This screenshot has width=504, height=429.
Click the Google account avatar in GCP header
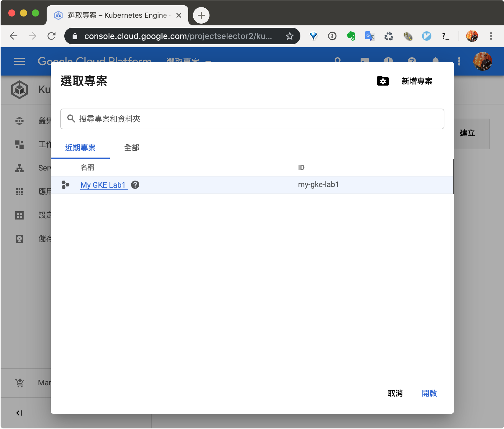click(482, 61)
